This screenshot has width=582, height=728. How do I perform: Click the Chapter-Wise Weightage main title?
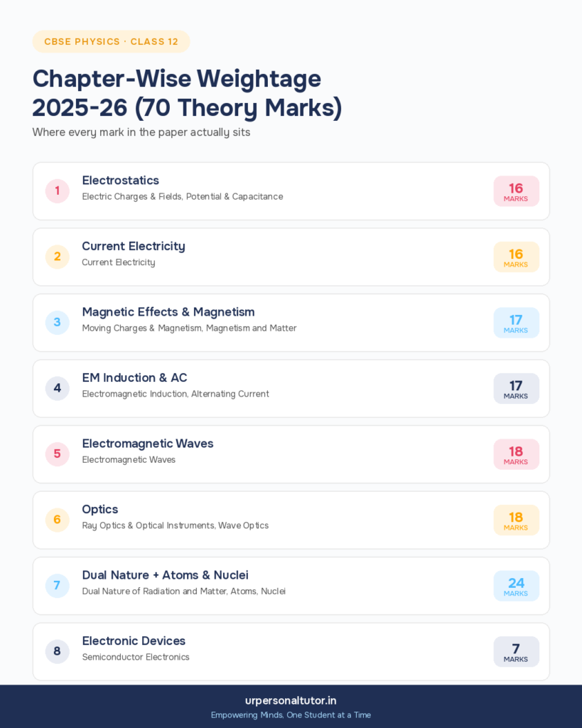187,93
